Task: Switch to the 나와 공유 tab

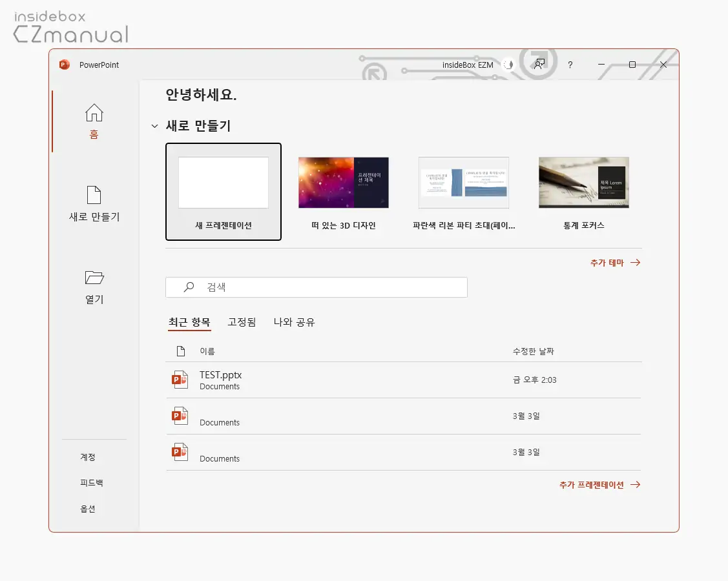Action: tap(295, 322)
